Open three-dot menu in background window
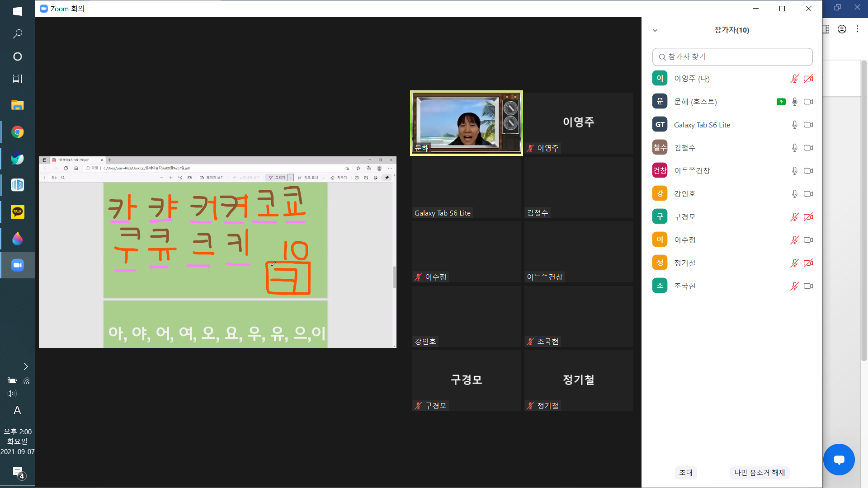The width and height of the screenshot is (868, 488). pos(857,29)
